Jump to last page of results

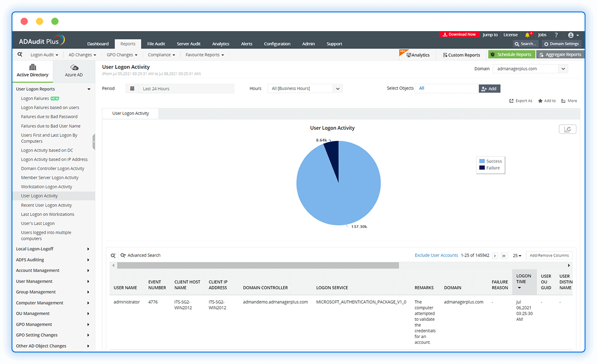(504, 256)
